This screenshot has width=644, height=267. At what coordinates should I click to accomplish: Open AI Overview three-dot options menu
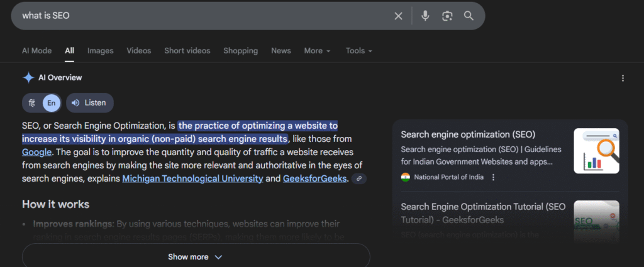tap(623, 79)
